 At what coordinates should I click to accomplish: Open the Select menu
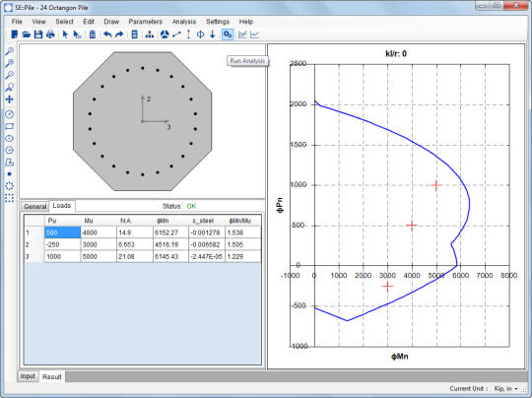[64, 22]
